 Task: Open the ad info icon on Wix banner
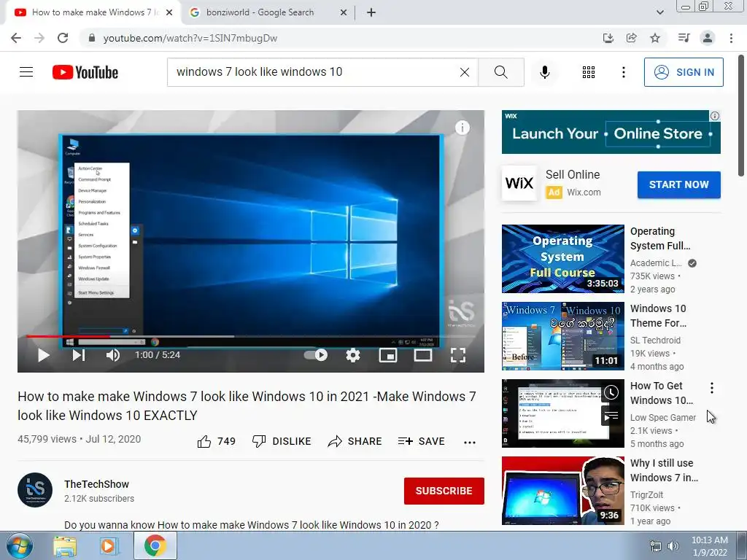tap(715, 116)
